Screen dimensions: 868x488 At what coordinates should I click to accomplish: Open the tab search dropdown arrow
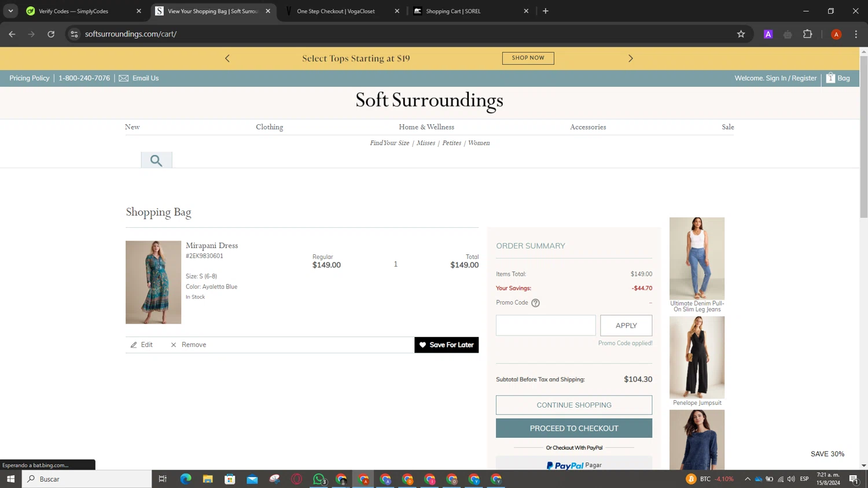click(x=10, y=11)
